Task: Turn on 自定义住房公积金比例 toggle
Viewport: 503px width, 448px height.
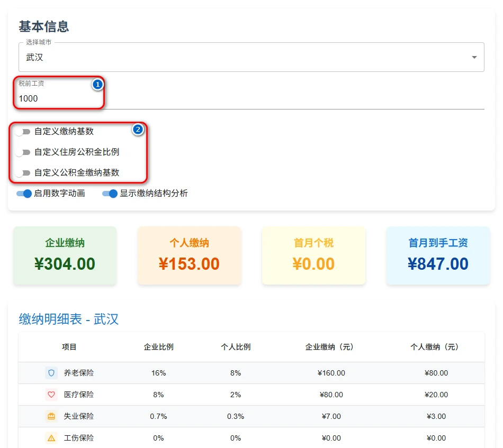Action: click(x=23, y=152)
